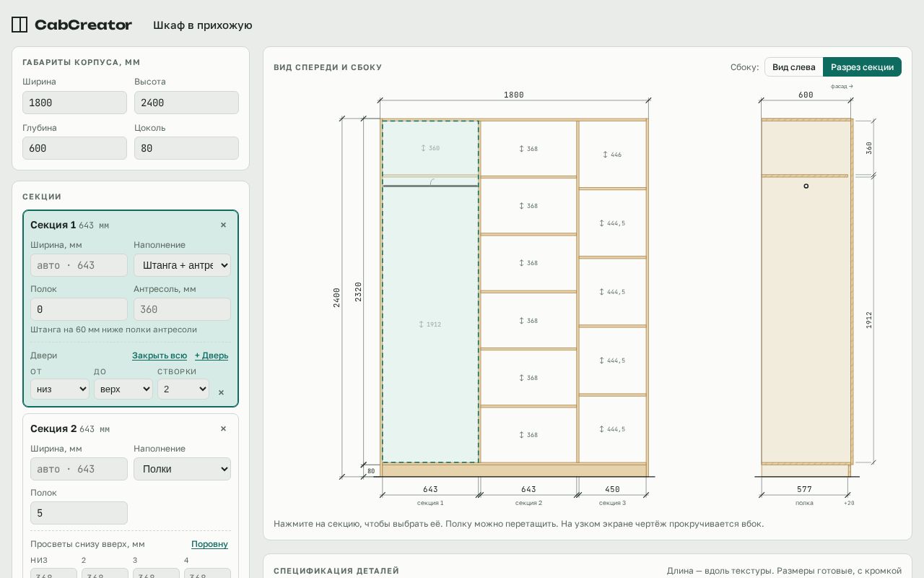Screen dimensions: 924x578
Task: Edit the Антресоль, мм field
Action: click(x=182, y=309)
